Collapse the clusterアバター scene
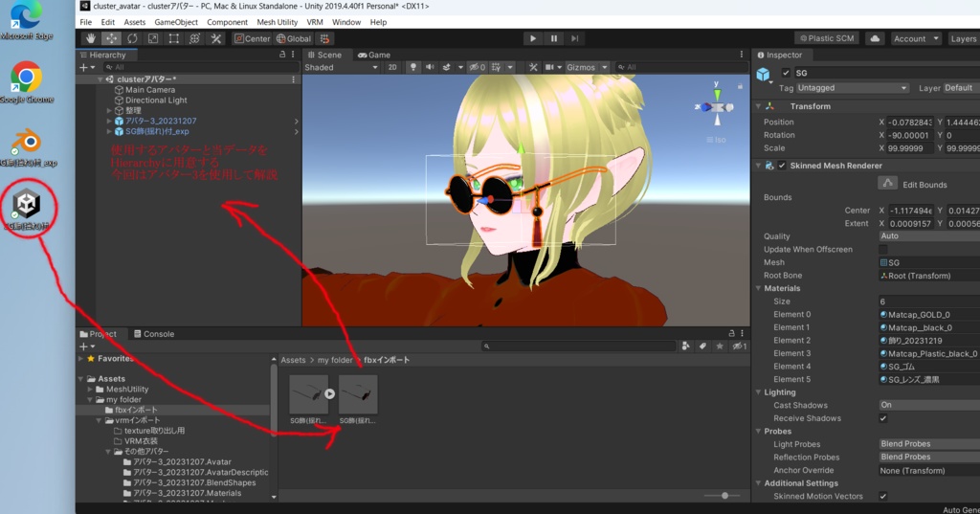This screenshot has width=980, height=514. 100,79
